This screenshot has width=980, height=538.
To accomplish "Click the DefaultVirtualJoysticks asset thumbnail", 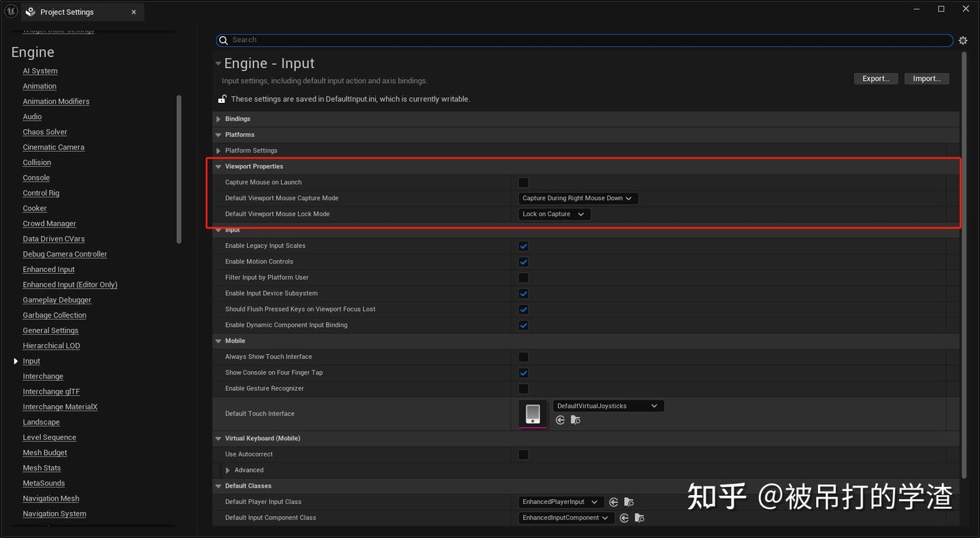I will point(533,413).
